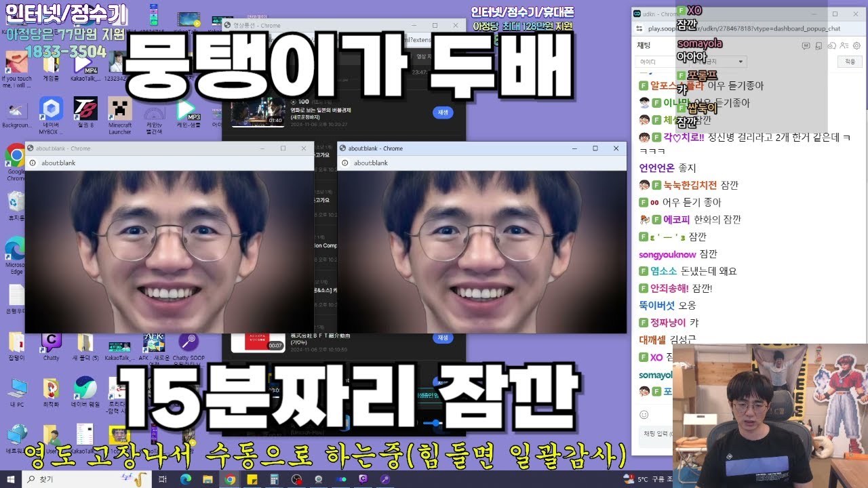Click username 언언언온 in chat
Image resolution: width=868 pixels, height=488 pixels.
[657, 168]
